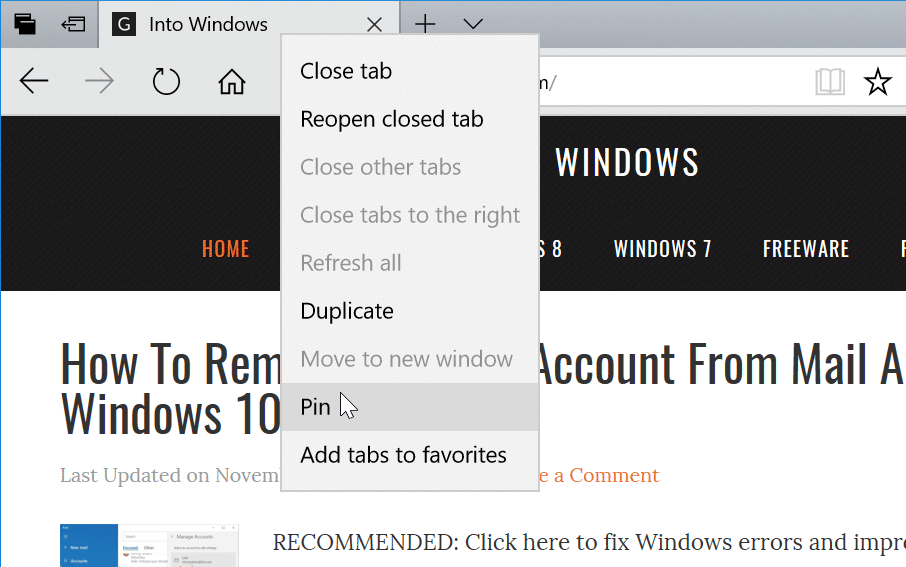
Task: Open Reading view book icon
Action: 830,81
